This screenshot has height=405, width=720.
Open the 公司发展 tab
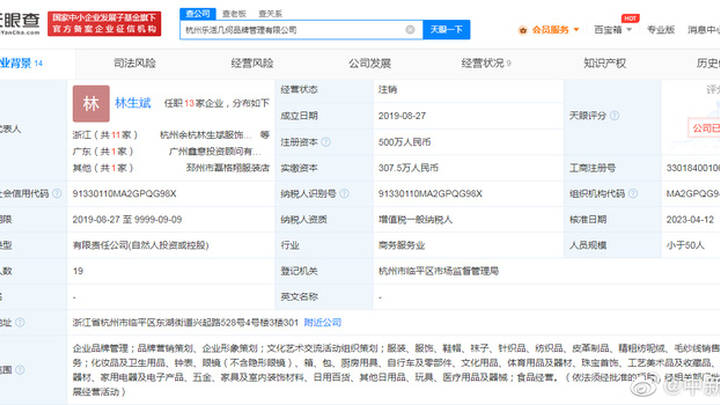[x=370, y=63]
